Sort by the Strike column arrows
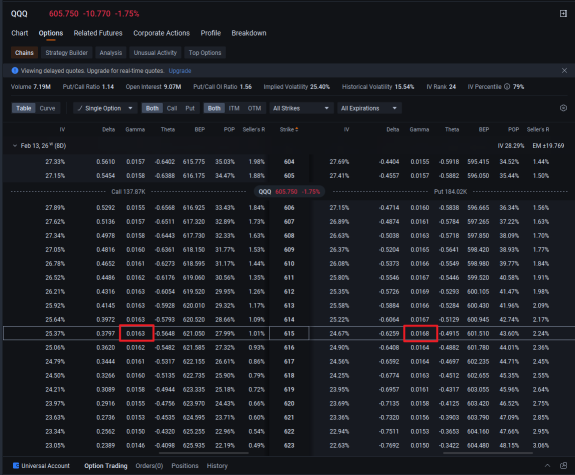The width and height of the screenshot is (575, 475). (297, 129)
